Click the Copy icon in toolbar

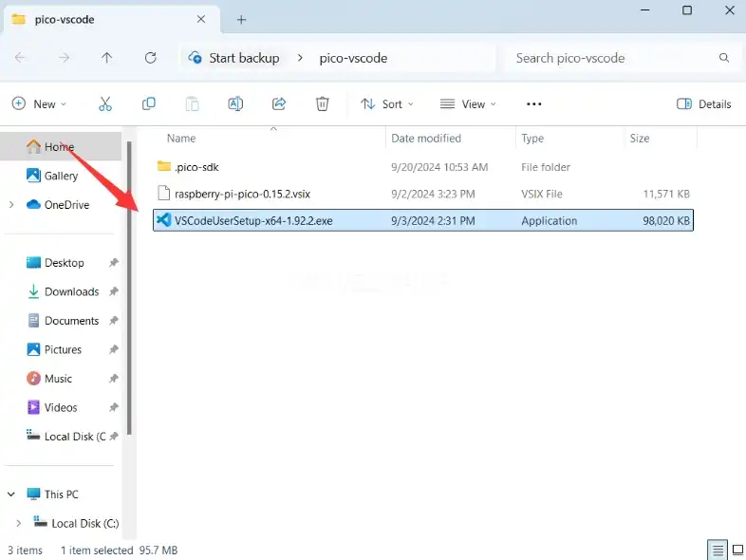click(149, 103)
